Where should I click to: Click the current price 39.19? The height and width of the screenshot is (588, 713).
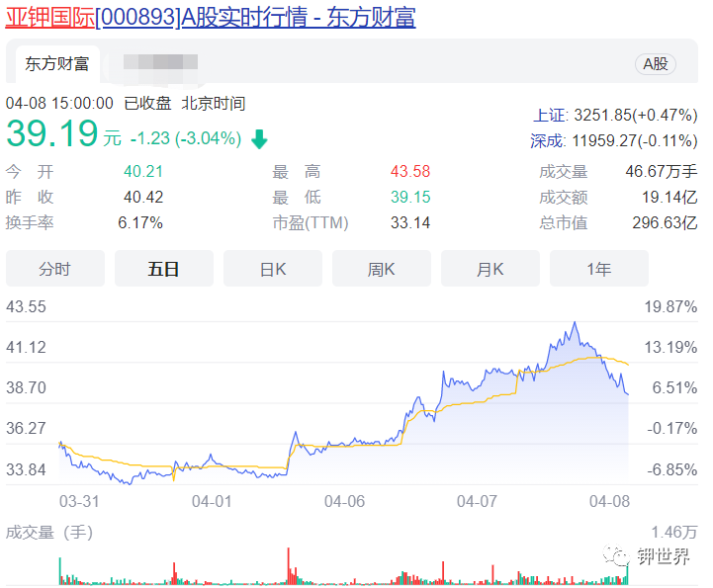51,133
